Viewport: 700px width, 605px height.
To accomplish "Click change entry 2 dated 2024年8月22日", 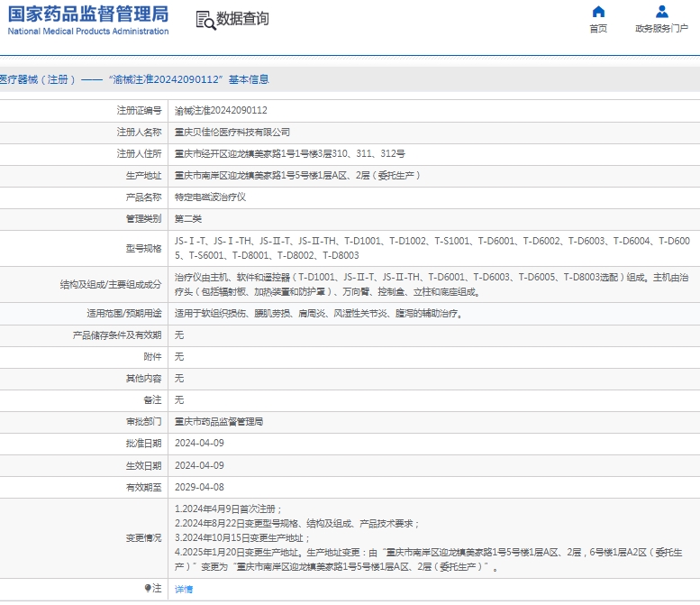I will (x=297, y=524).
